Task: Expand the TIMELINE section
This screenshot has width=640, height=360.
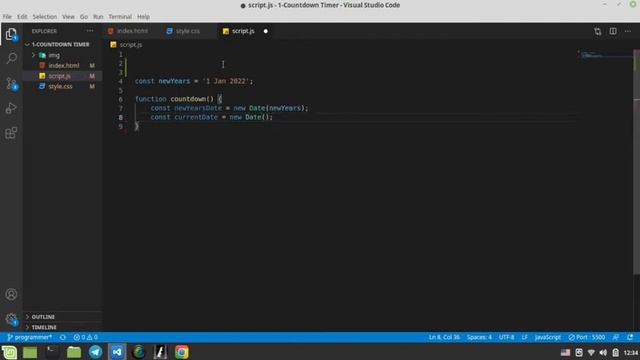Action: 44,327
